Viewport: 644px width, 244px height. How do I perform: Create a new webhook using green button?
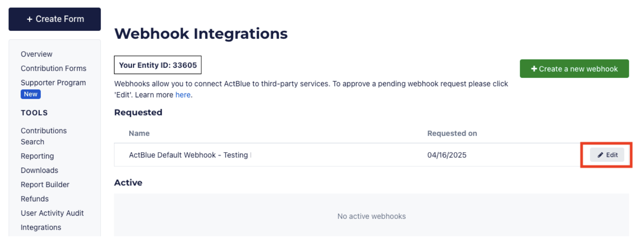coord(574,69)
